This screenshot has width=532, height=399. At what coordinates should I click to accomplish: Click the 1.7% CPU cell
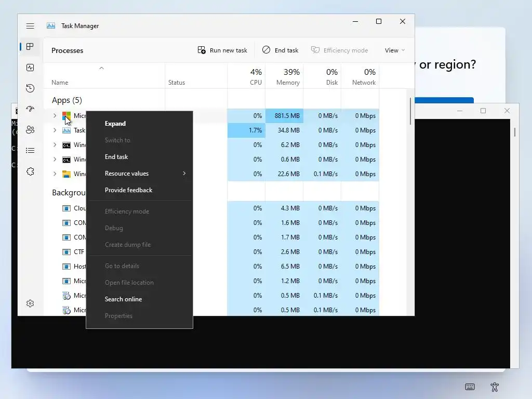246,130
